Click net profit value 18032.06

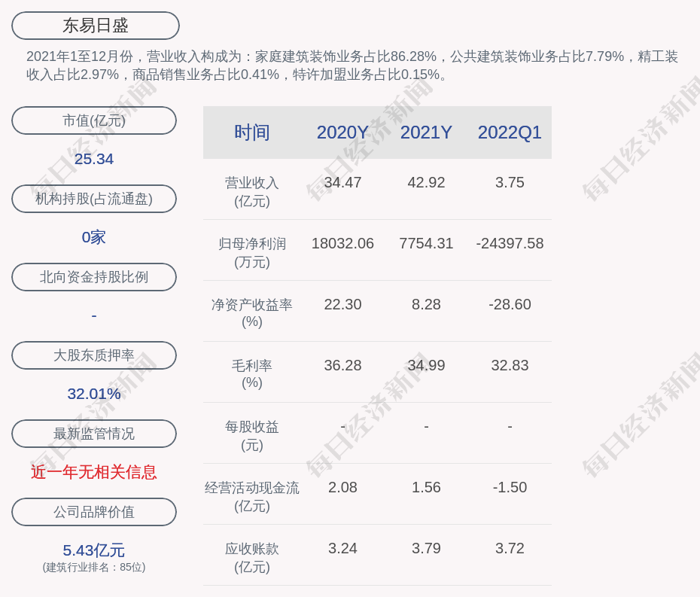point(342,243)
